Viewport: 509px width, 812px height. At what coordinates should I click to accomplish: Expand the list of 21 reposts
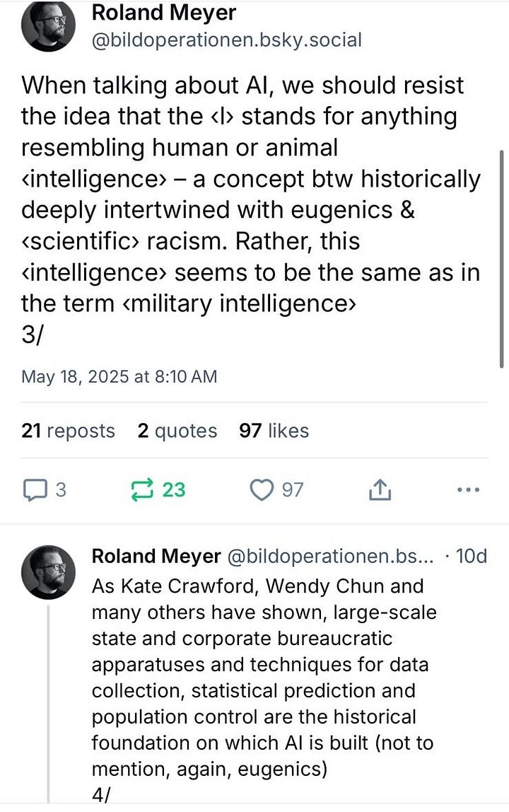(x=68, y=431)
